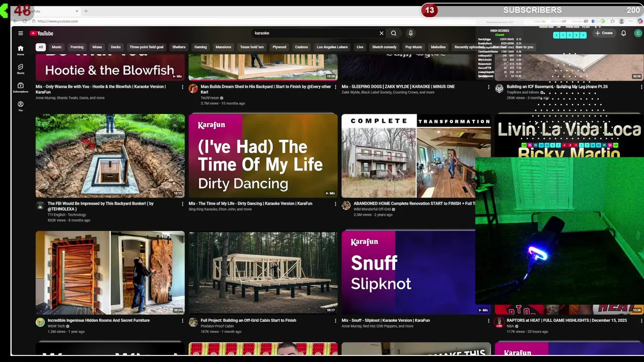Screen dimensions: 644x362
Task: Open Wild Wonderful Off-Grid channel avatar
Action: point(346,206)
